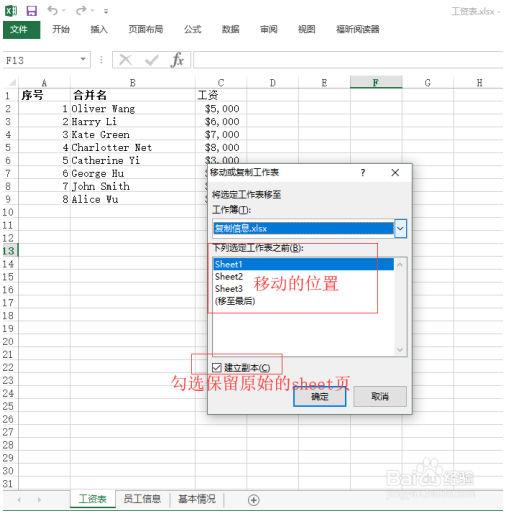This screenshot has width=506, height=514.
Task: Click the Save icon in quick access toolbar
Action: 32,11
